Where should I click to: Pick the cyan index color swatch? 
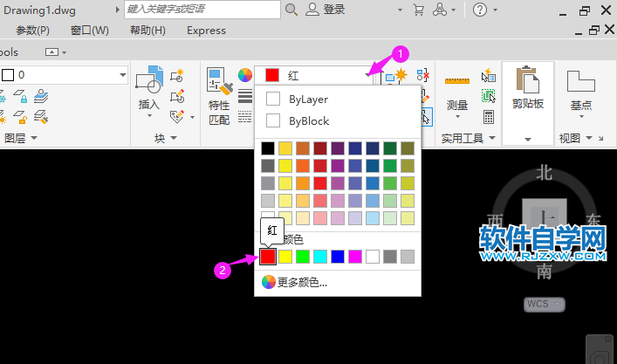(x=320, y=257)
